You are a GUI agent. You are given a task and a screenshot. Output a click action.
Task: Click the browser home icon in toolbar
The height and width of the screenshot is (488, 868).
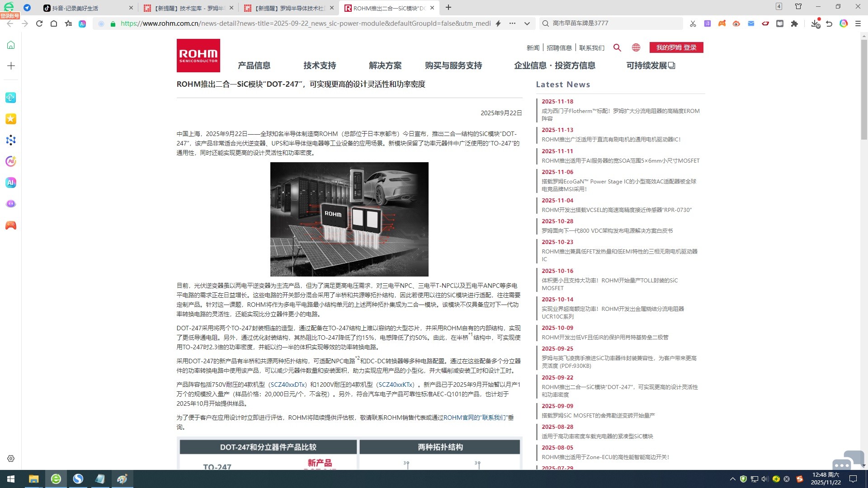click(x=54, y=23)
